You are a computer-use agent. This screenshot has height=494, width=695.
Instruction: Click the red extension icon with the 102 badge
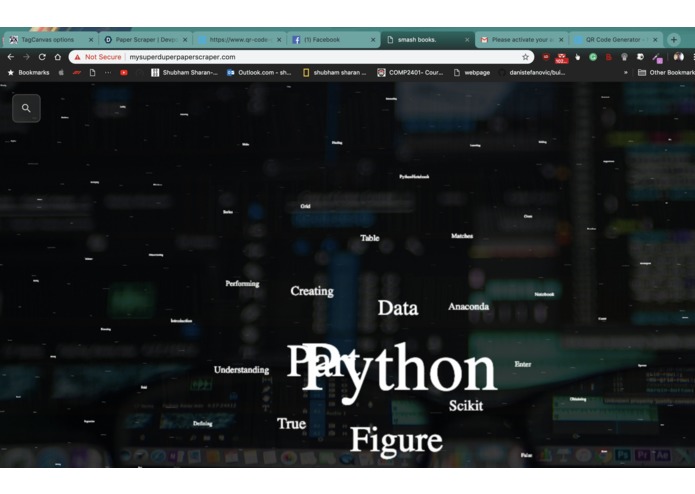tap(562, 58)
